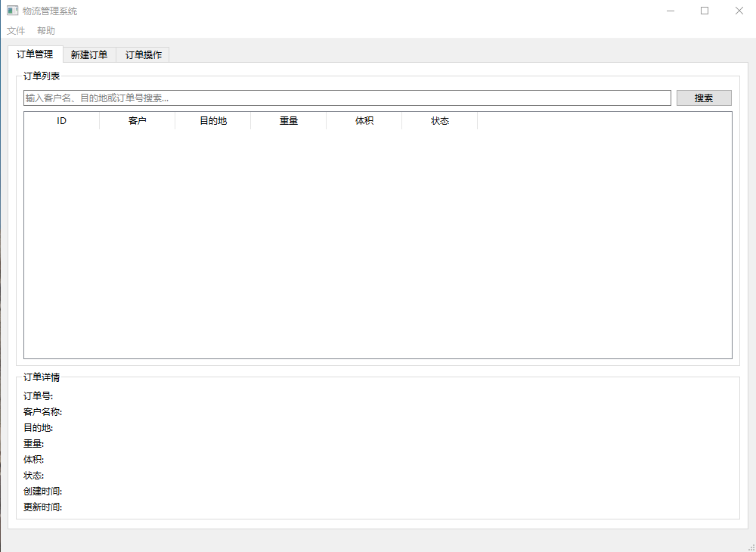Maximize the 物流管理系统 window

pos(705,11)
